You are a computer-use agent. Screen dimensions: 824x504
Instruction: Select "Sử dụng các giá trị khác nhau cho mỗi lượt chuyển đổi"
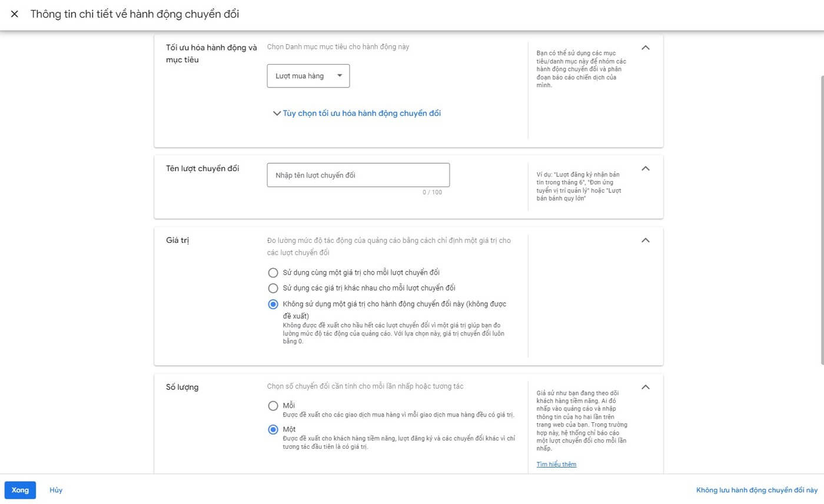(273, 288)
